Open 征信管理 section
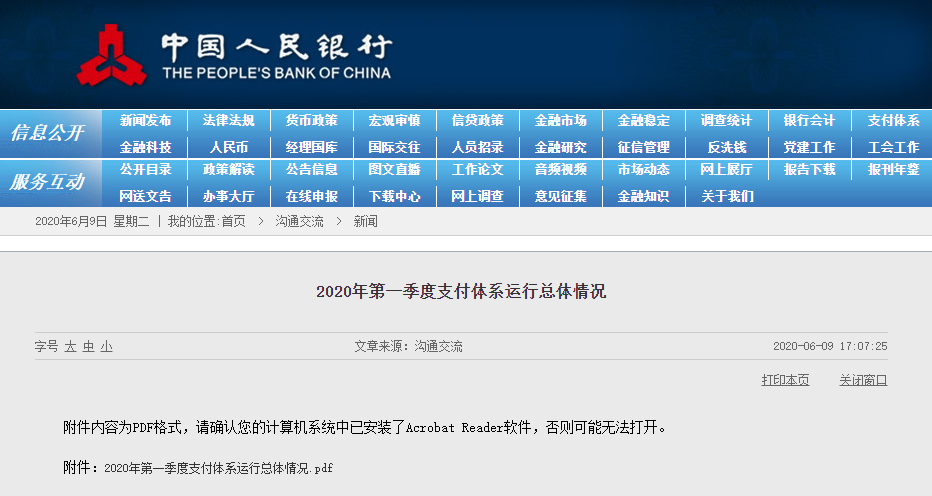The height and width of the screenshot is (496, 932). 644,147
